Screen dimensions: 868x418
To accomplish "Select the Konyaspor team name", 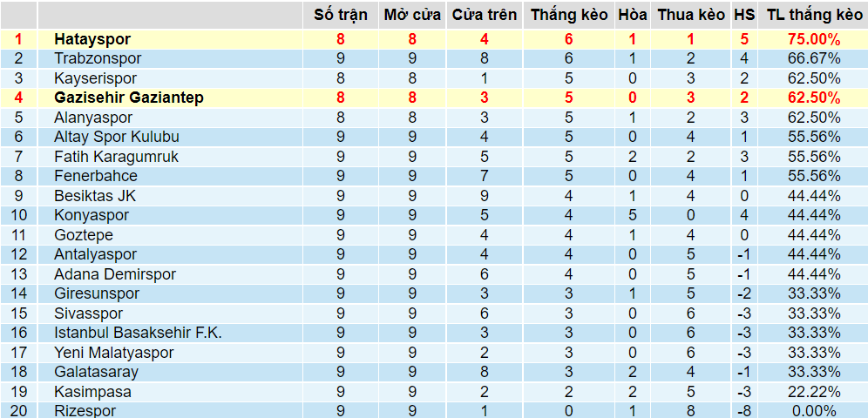I will coord(92,215).
